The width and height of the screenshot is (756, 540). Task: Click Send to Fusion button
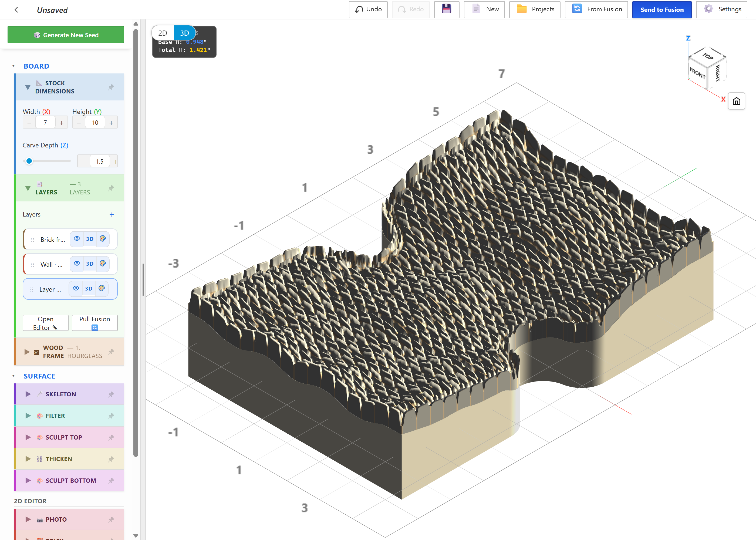tap(661, 10)
